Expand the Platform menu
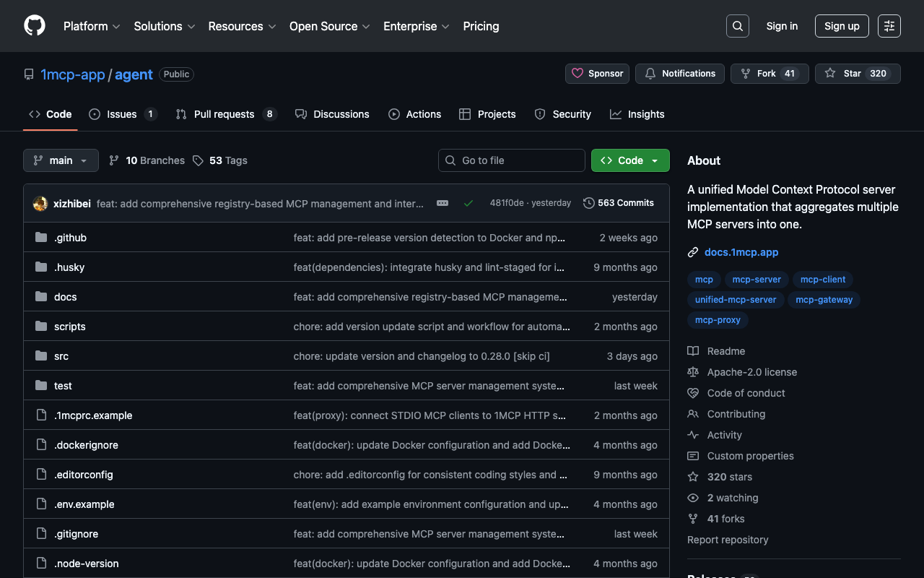This screenshot has height=578, width=924. [x=92, y=26]
